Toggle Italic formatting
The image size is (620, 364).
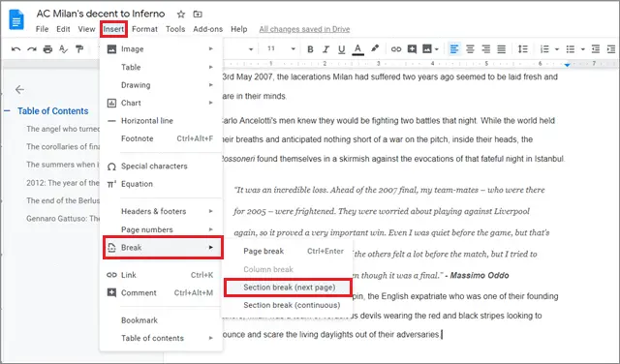(x=325, y=49)
